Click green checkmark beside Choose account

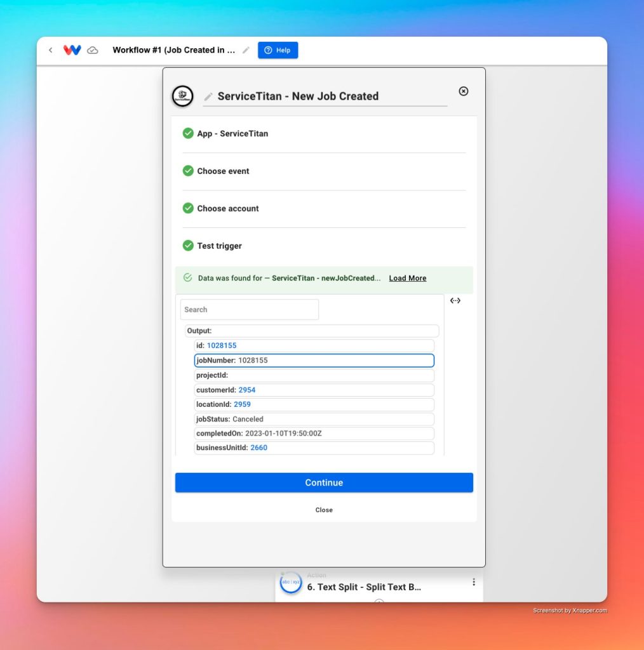[x=188, y=208]
